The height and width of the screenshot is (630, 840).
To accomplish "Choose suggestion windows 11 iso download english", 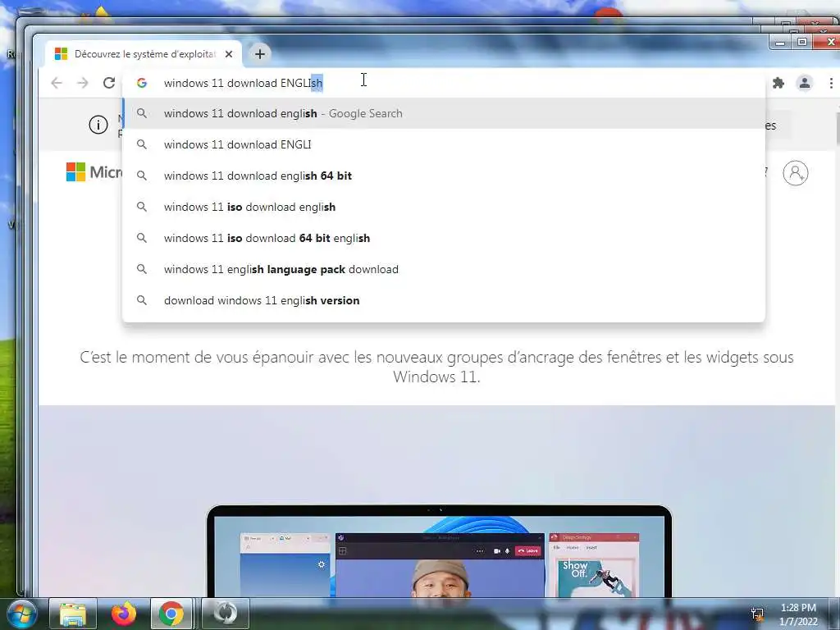I will pos(444,207).
